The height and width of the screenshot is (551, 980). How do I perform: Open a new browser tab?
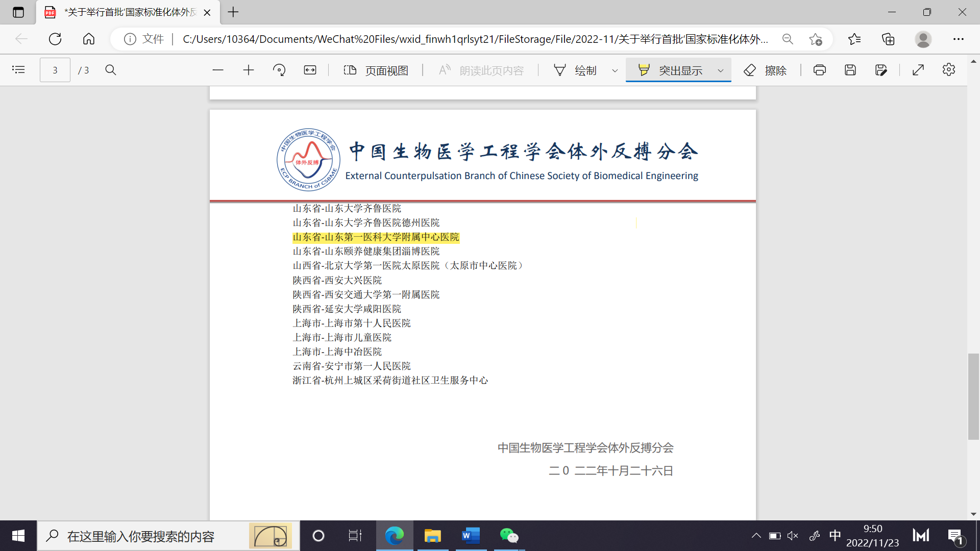click(x=233, y=12)
